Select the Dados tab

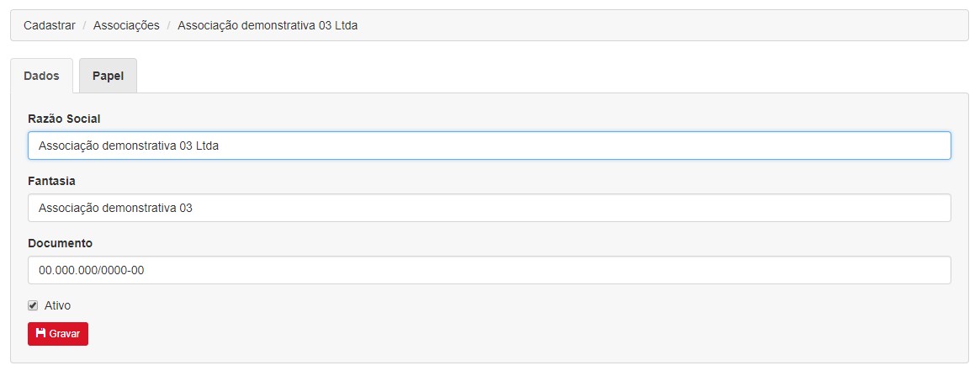coord(41,77)
